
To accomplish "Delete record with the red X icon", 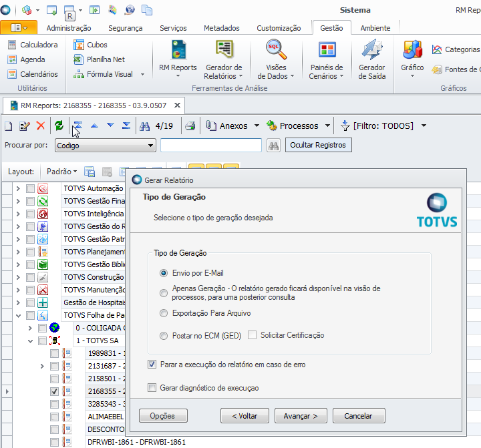I will point(41,126).
